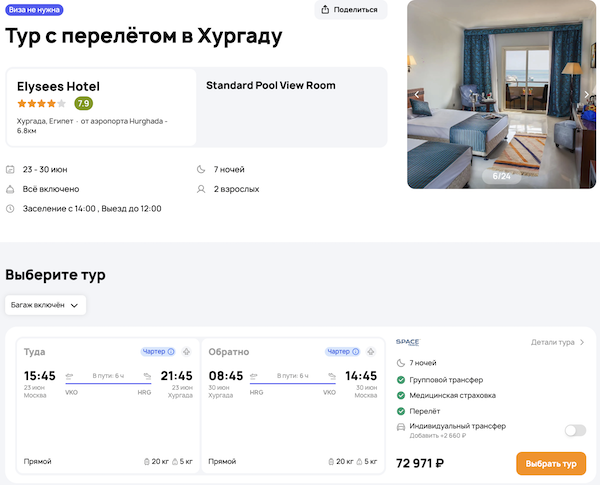Click the Elysees Hotel name
This screenshot has height=485, width=600.
pos(58,87)
